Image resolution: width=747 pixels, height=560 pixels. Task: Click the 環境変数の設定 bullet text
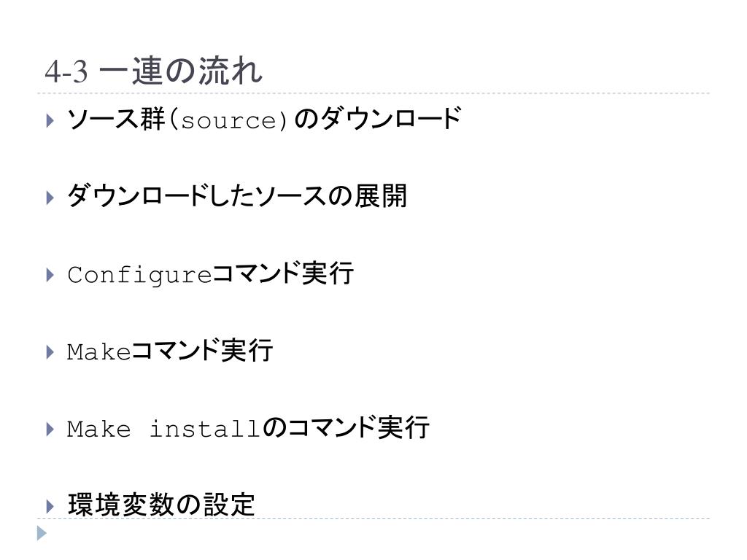coord(161,505)
